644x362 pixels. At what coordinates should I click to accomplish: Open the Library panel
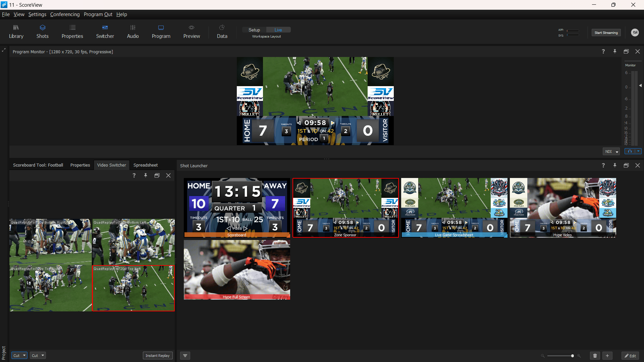(16, 32)
